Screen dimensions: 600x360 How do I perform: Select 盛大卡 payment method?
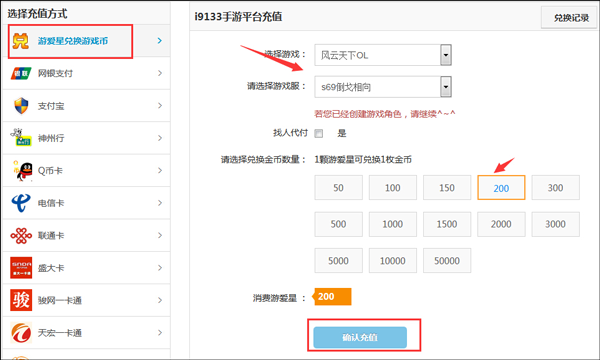pos(86,268)
